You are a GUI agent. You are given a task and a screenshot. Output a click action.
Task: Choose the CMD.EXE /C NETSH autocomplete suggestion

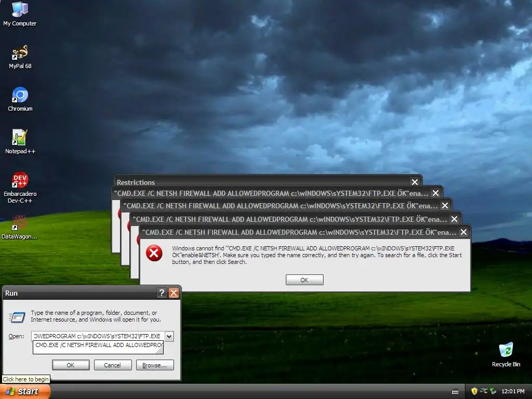(98, 345)
